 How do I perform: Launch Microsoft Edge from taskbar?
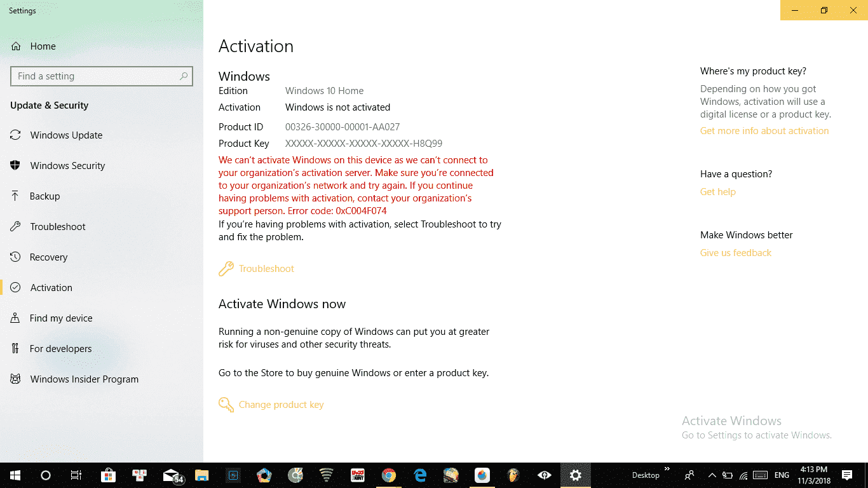(x=420, y=475)
